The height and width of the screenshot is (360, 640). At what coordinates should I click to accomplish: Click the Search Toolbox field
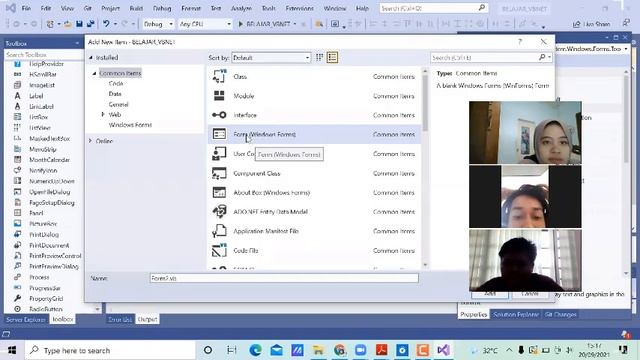click(x=44, y=54)
